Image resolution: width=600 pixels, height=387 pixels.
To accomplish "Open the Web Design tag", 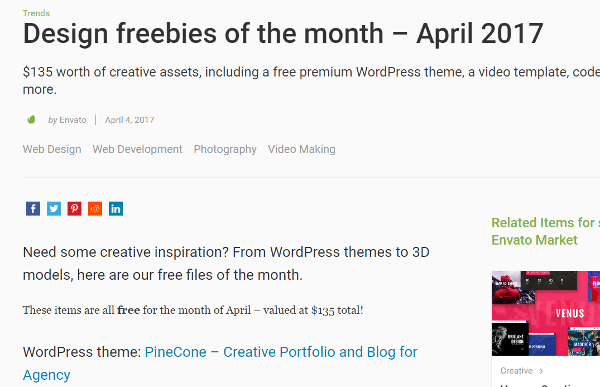I will [x=52, y=149].
